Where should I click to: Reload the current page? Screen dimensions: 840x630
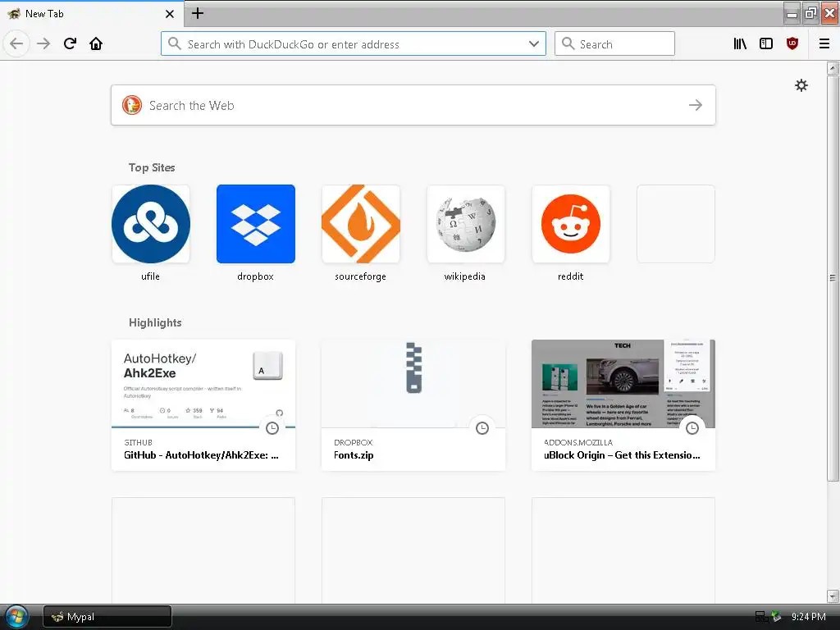coord(70,43)
